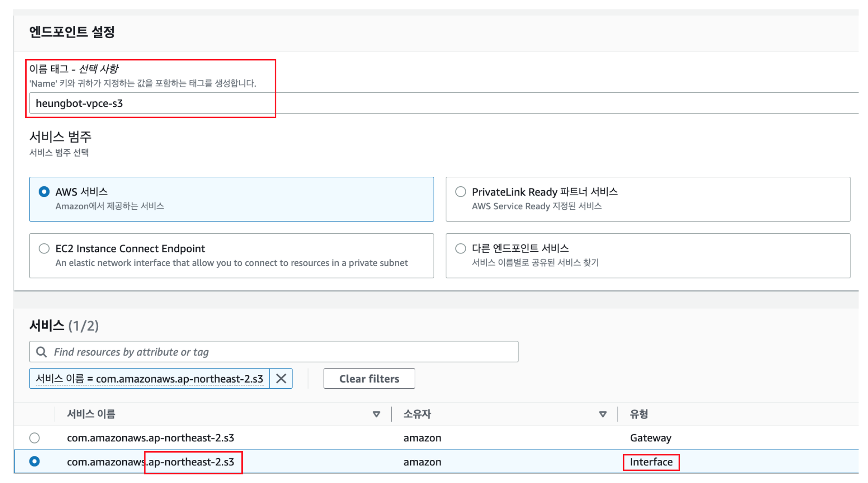868x483 pixels.
Task: Choose PrivateLink Ready 파트너 서비스
Action: click(x=461, y=192)
